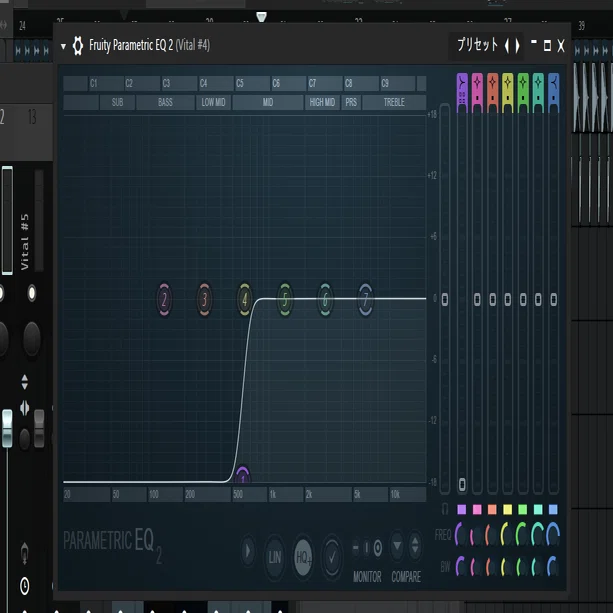
Task: Toggle the headphone band solo icon
Action: tap(445, 509)
